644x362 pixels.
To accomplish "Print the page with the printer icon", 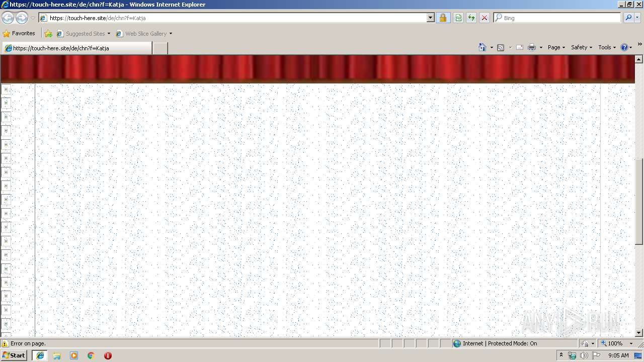I will [x=532, y=47].
